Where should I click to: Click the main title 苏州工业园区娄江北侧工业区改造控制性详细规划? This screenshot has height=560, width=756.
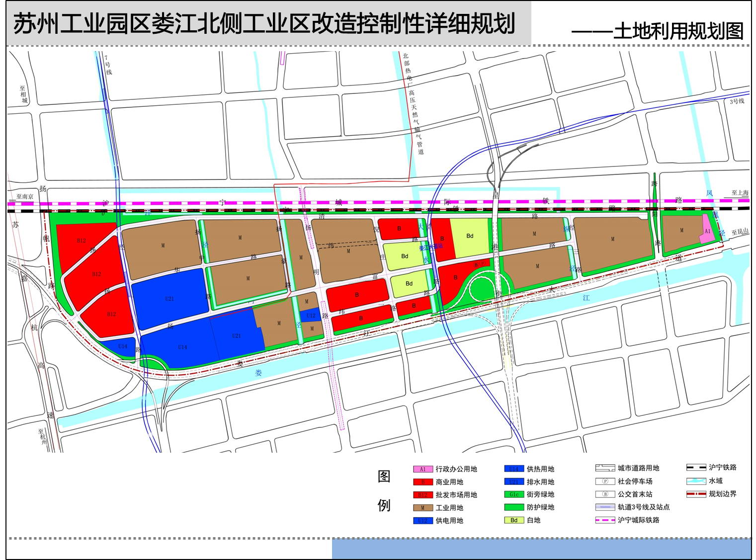tap(264, 24)
